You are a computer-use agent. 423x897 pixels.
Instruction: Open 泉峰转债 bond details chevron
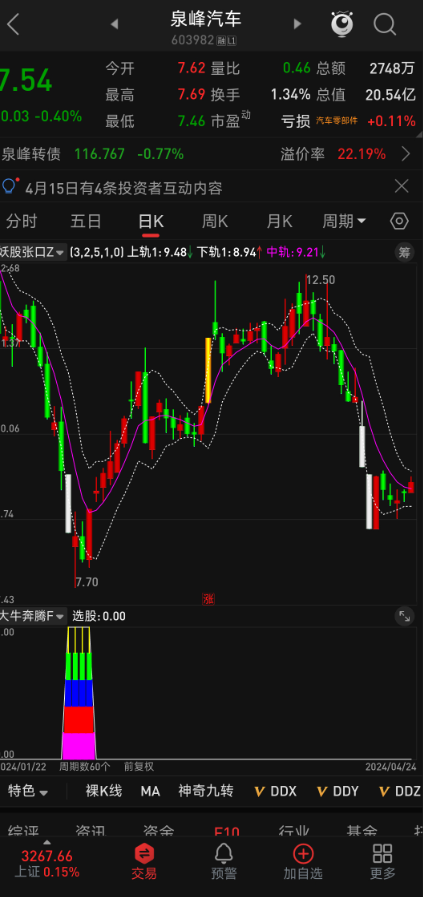click(406, 154)
